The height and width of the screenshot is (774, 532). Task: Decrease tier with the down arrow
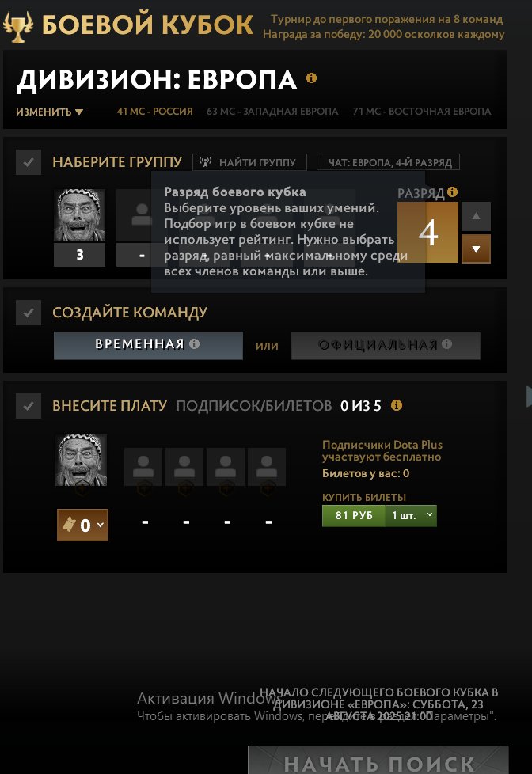click(476, 249)
